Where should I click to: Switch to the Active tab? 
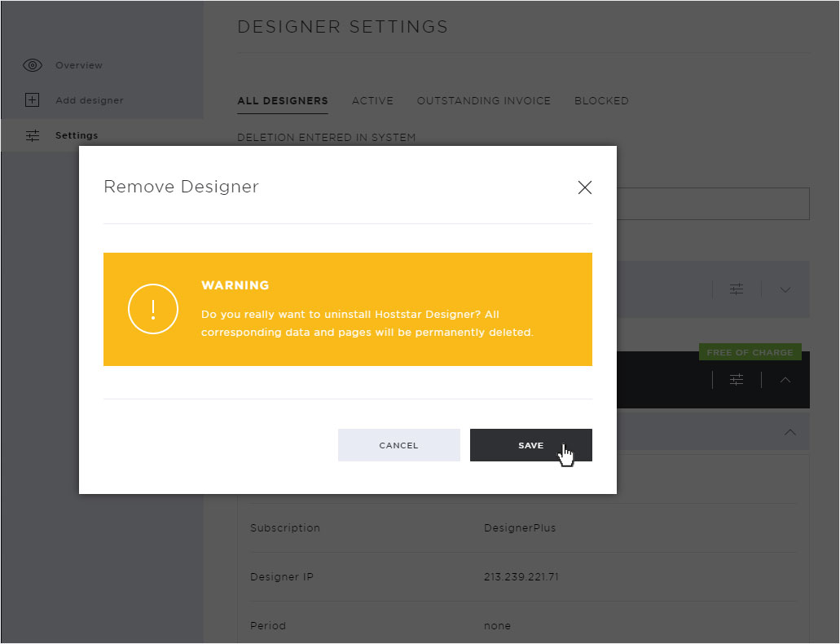373,101
